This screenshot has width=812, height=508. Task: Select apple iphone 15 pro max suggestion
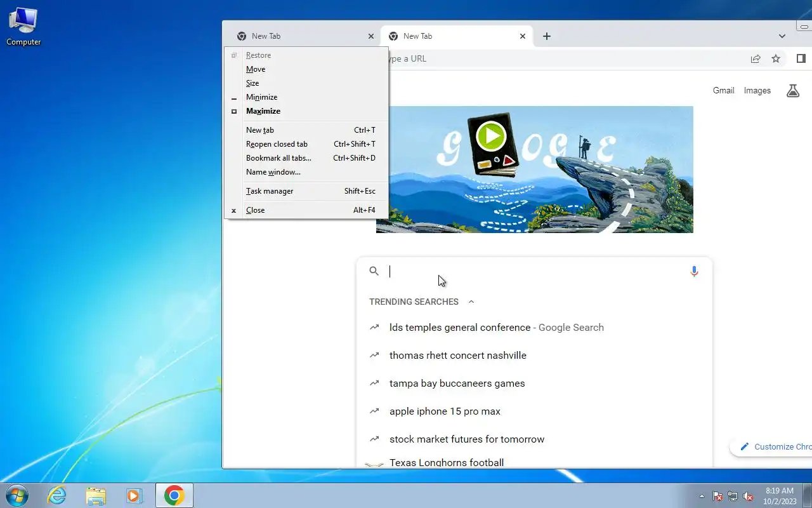point(534,411)
